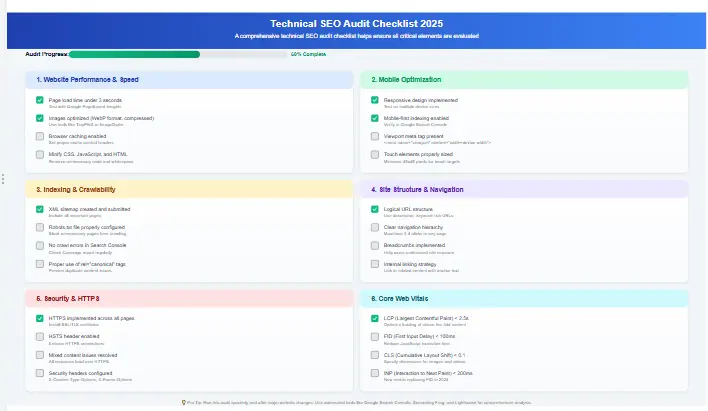Uncheck Page load time under 3 seconds
The image size is (708, 411).
pyautogui.click(x=40, y=100)
